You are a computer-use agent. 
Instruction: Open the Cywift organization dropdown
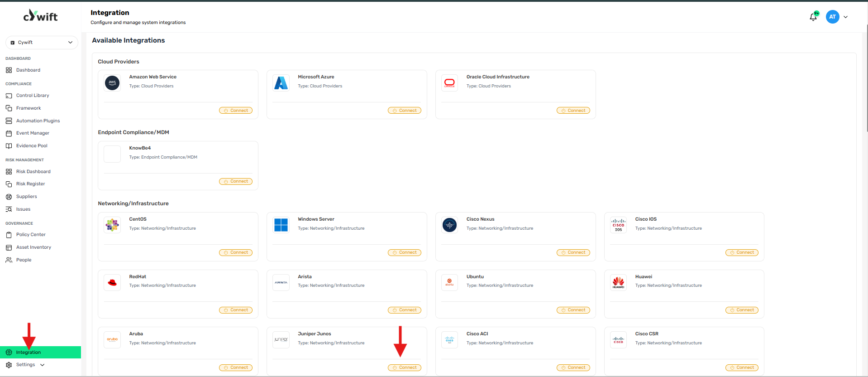(42, 43)
